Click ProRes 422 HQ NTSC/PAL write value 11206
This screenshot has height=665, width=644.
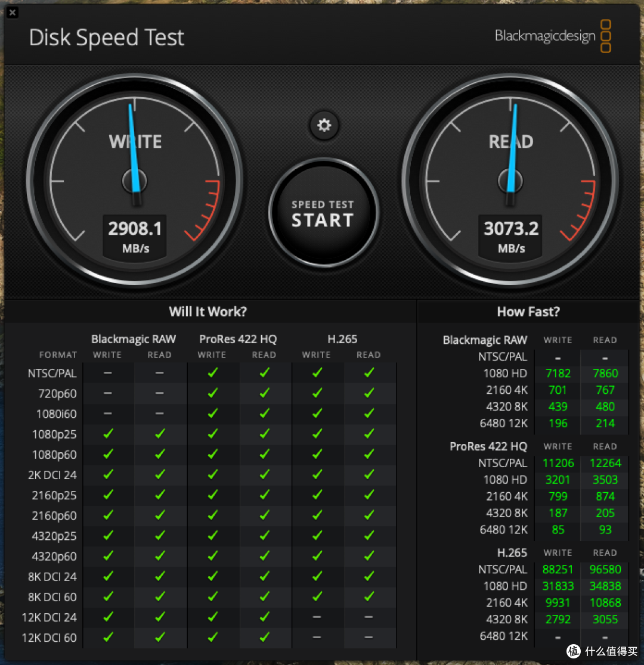pyautogui.click(x=558, y=463)
